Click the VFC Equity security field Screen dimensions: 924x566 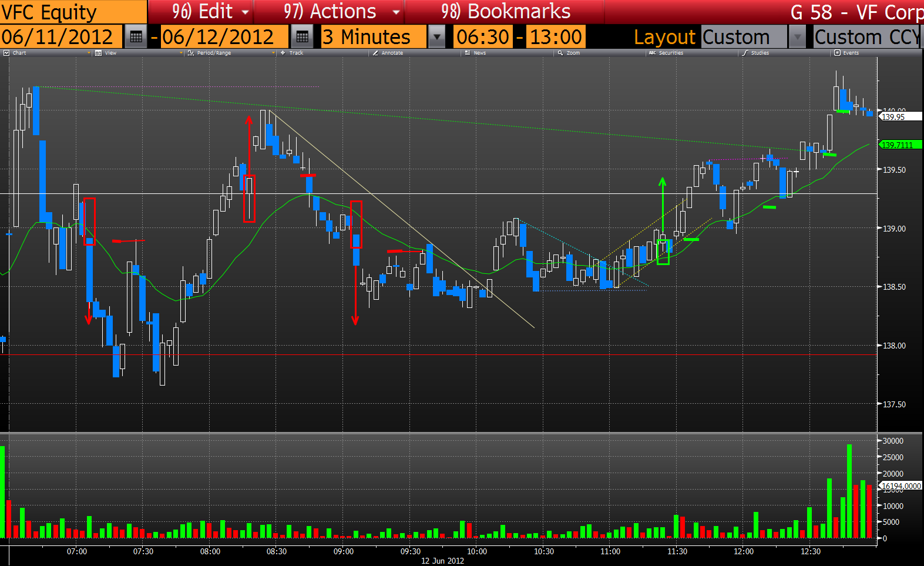(x=73, y=12)
